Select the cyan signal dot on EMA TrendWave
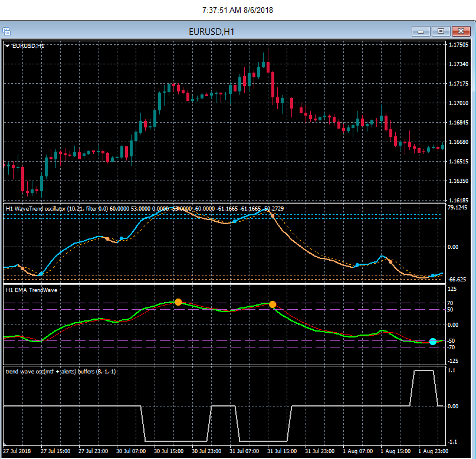Screen dimensions: 476x459 433,342
